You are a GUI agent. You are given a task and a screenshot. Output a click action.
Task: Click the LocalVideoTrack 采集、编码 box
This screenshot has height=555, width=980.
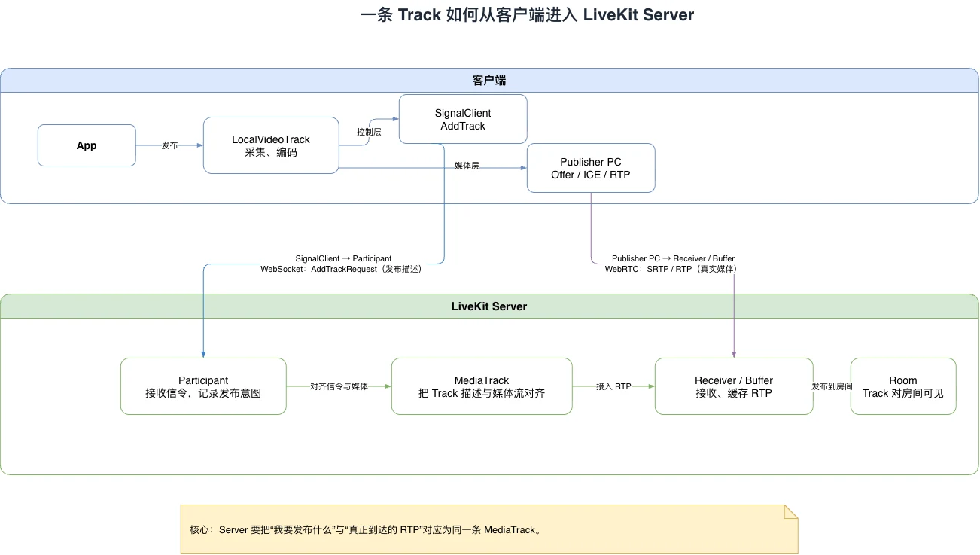tap(271, 145)
